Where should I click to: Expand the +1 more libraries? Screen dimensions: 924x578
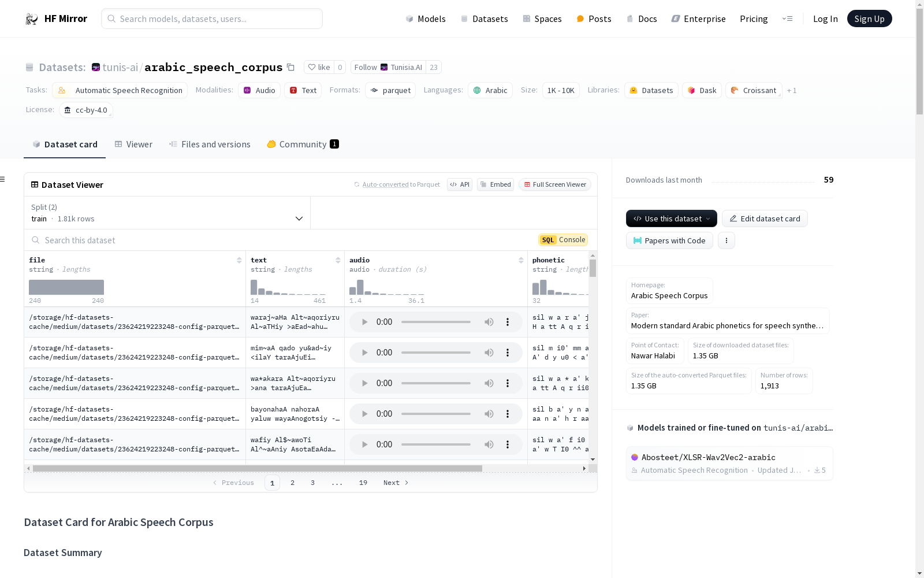click(x=792, y=91)
